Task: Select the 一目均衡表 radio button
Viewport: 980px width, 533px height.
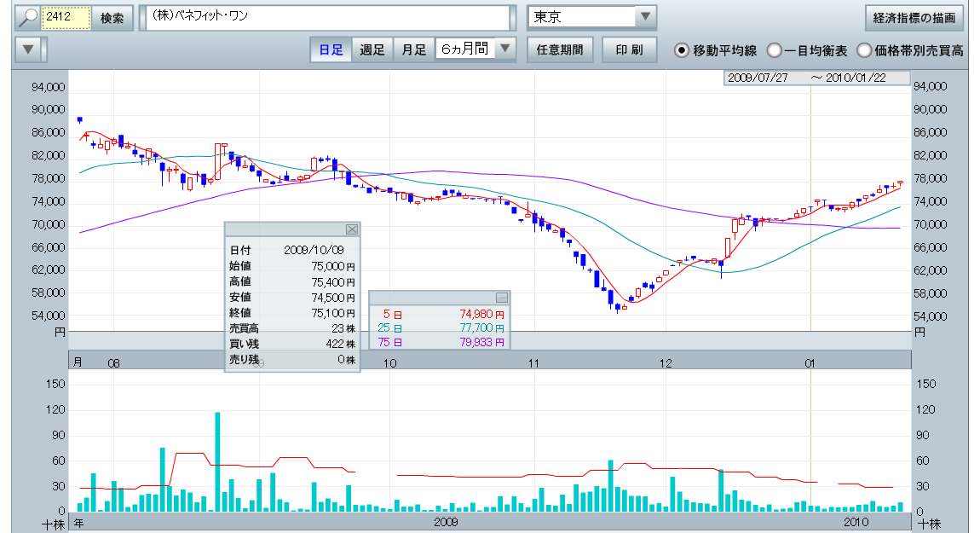Action: pyautogui.click(x=774, y=50)
